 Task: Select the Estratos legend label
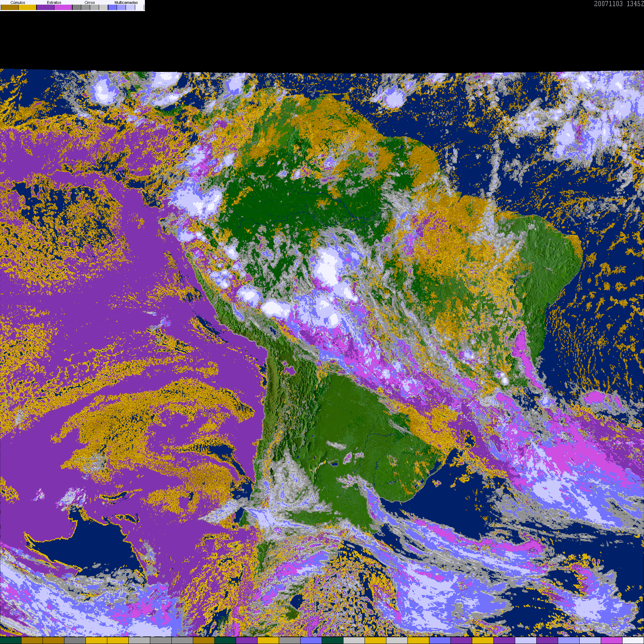pyautogui.click(x=54, y=3)
